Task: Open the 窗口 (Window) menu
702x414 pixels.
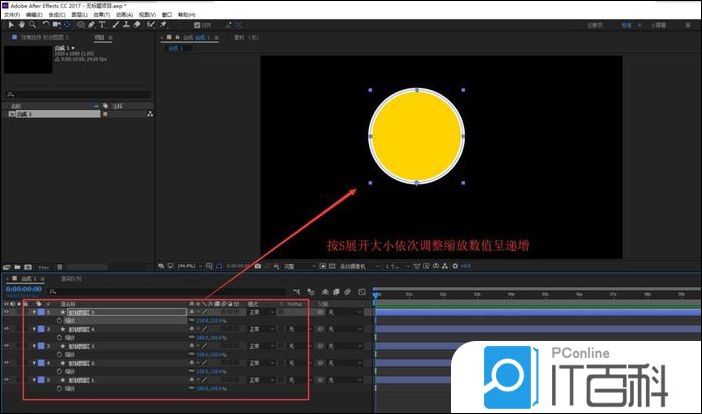Action: (x=179, y=15)
